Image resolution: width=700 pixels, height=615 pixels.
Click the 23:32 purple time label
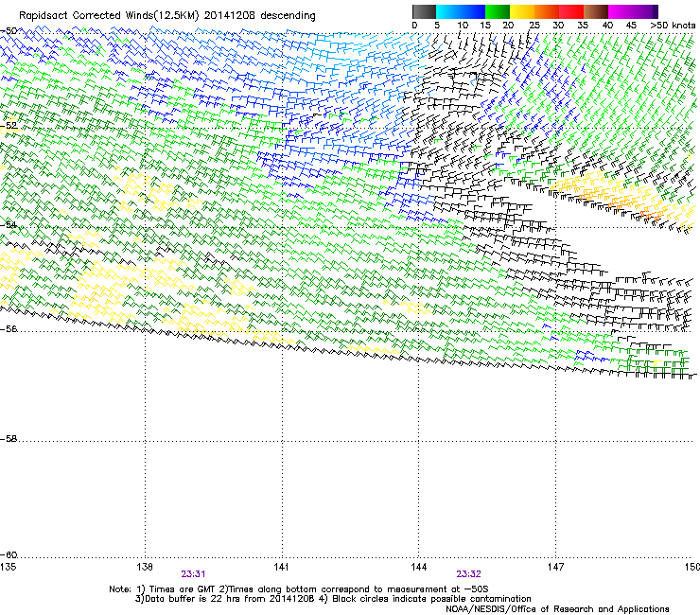tap(468, 573)
